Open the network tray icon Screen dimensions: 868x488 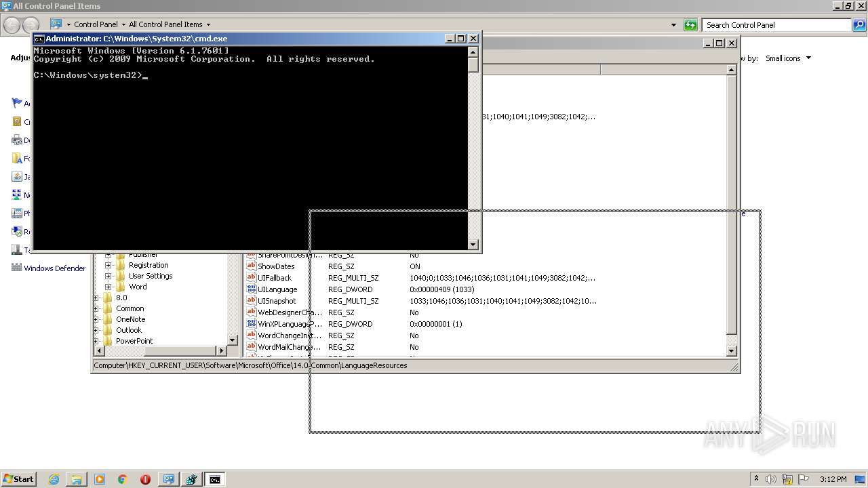[x=787, y=479]
